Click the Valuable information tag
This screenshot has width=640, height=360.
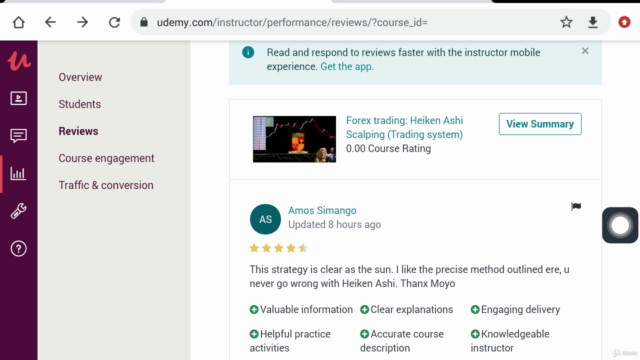pyautogui.click(x=301, y=309)
